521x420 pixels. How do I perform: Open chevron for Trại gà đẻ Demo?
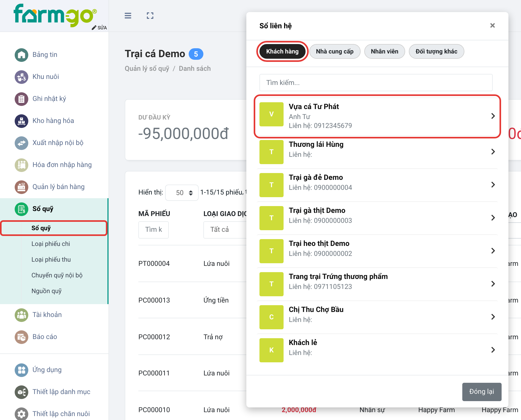[x=493, y=185]
